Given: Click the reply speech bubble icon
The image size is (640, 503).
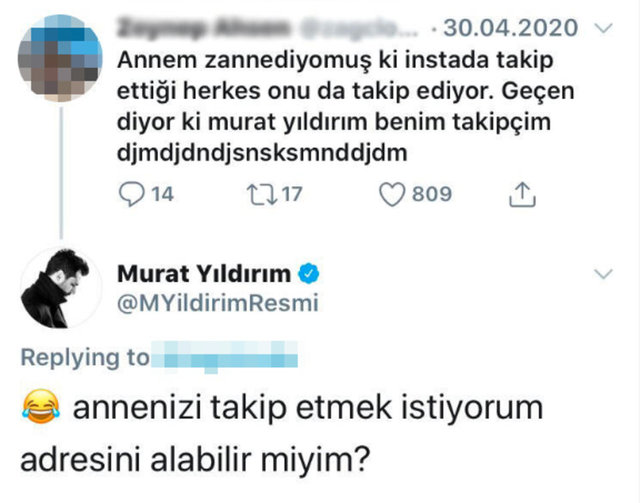Looking at the screenshot, I should click(131, 194).
